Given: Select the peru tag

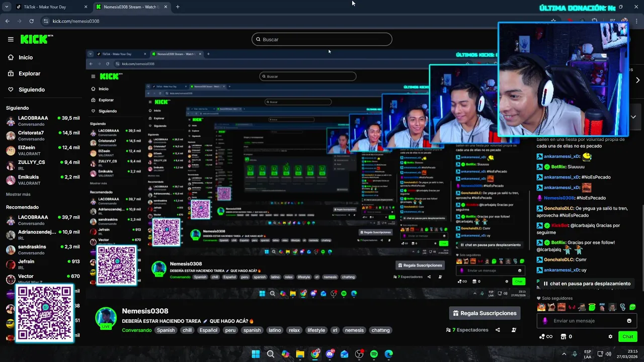Looking at the screenshot, I should 230,330.
